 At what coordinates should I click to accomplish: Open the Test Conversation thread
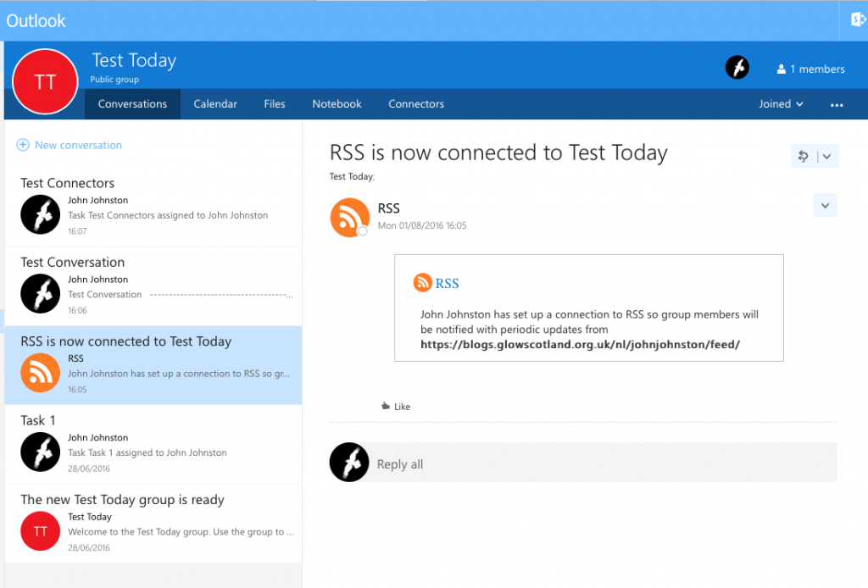point(153,286)
